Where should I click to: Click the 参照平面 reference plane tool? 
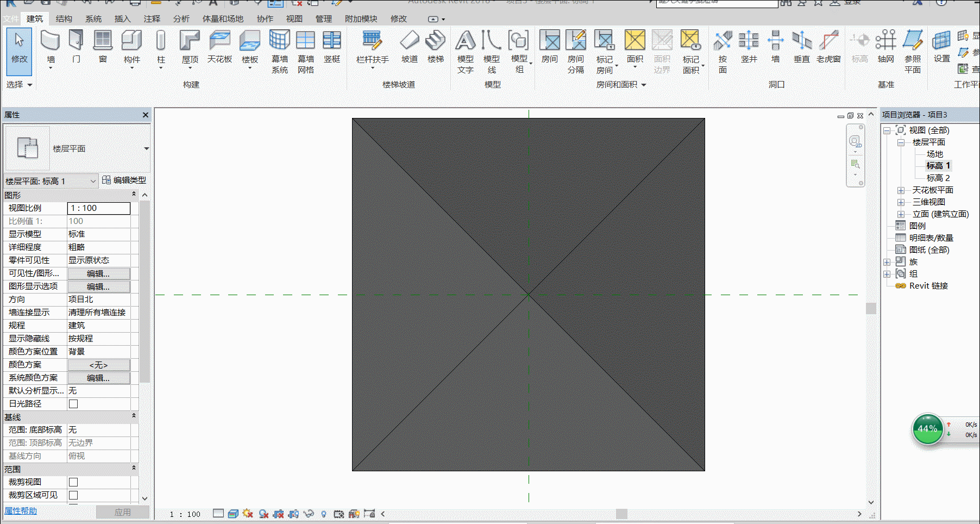pyautogui.click(x=913, y=52)
